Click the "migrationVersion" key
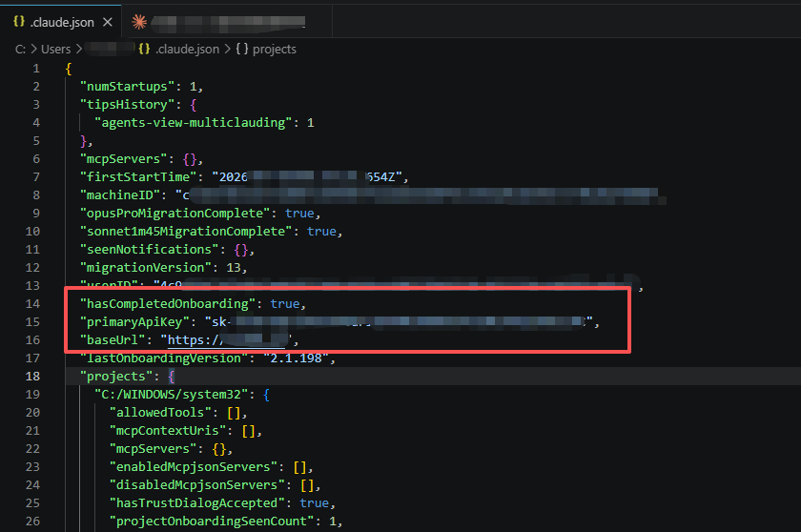 click(x=146, y=268)
